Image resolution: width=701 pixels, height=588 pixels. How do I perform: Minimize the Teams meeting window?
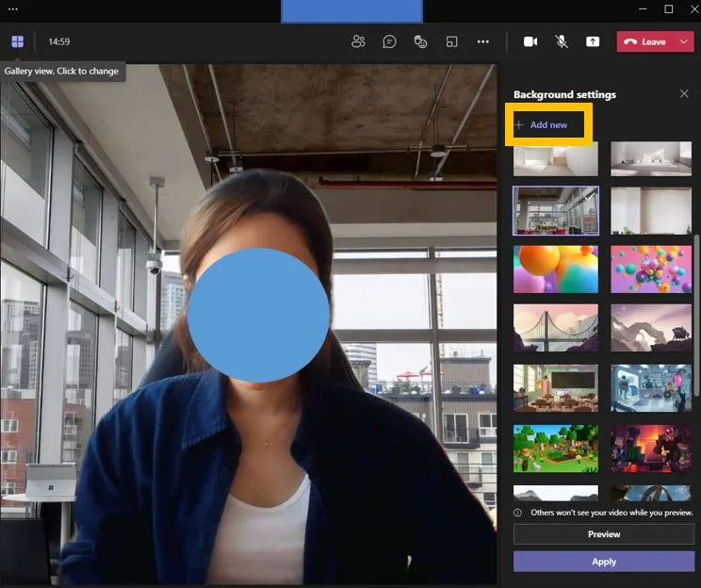643,8
